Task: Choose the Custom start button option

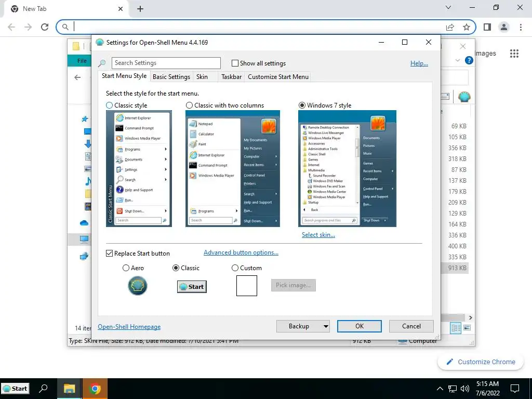Action: (x=235, y=268)
